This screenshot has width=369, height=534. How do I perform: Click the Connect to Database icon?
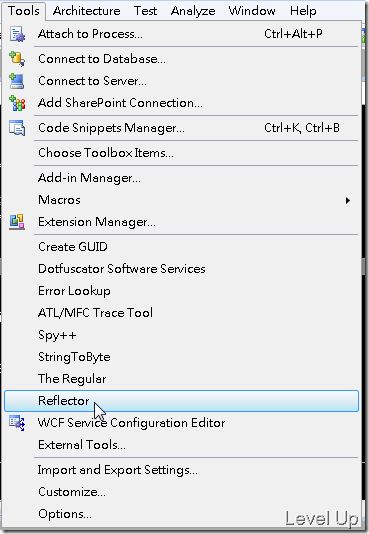[x=17, y=59]
